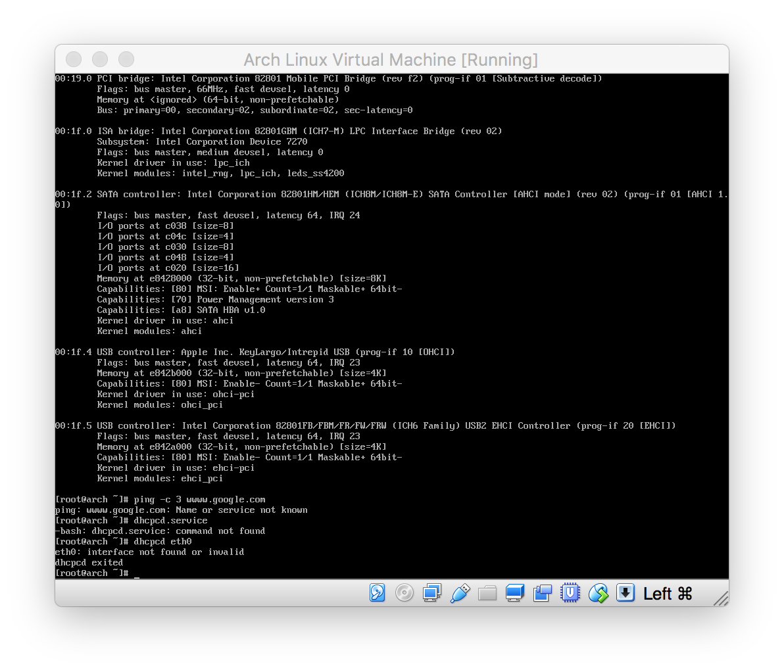Click 'I/O ports at c030 [size=8]'
784x672 pixels.
[166, 247]
